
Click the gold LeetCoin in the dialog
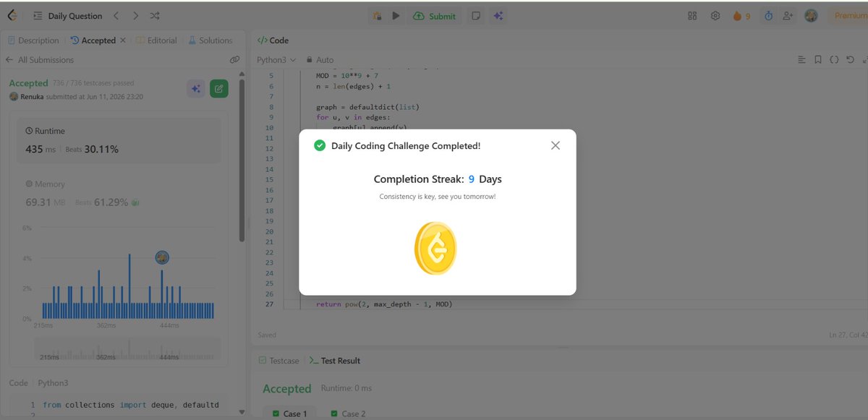pos(435,248)
